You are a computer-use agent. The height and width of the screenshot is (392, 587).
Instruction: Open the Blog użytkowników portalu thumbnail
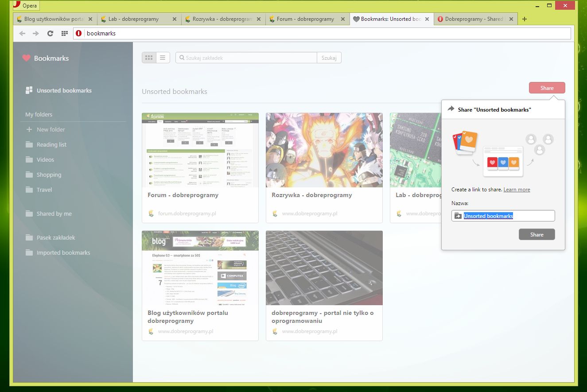coord(200,268)
